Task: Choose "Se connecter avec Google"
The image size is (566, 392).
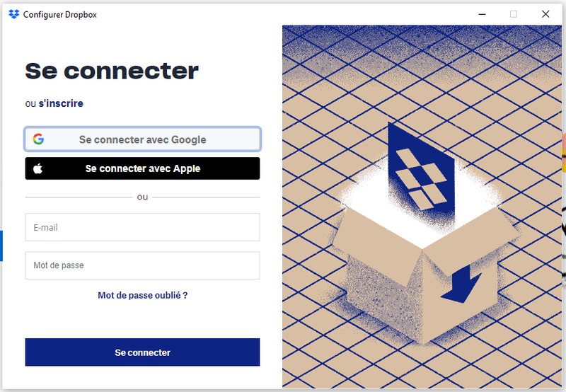Action: point(142,139)
